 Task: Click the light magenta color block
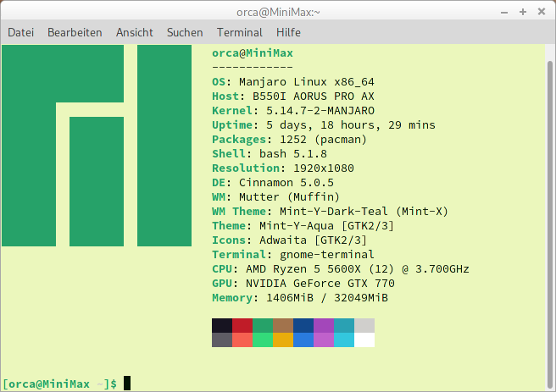(324, 340)
